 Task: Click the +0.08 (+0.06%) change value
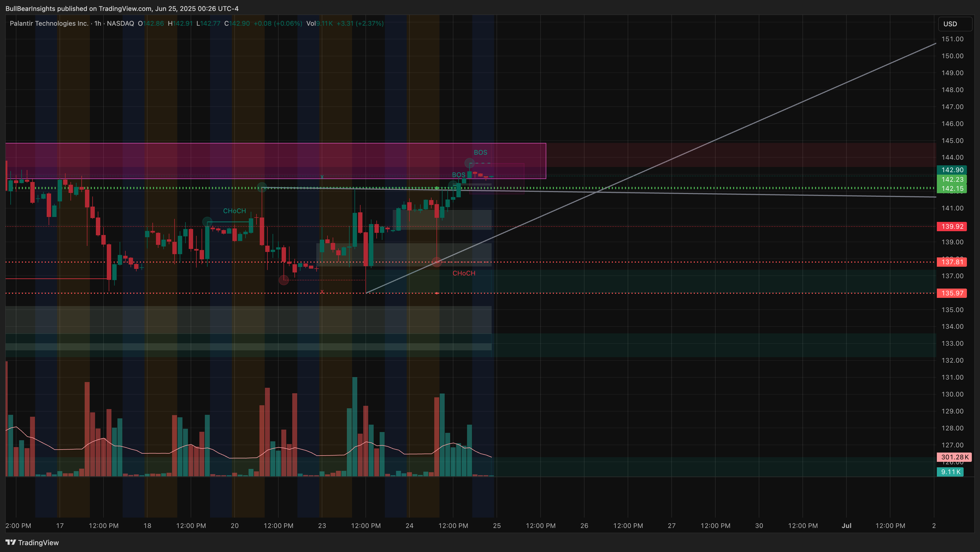click(x=278, y=24)
